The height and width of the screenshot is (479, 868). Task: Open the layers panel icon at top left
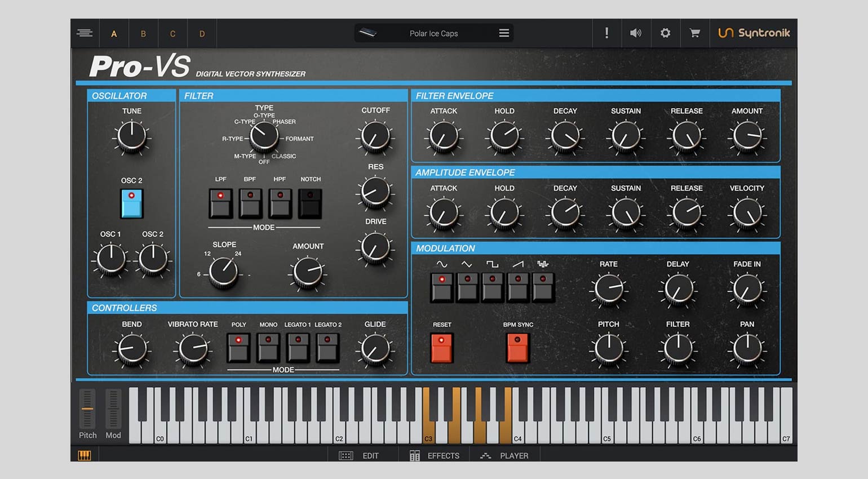click(x=85, y=33)
